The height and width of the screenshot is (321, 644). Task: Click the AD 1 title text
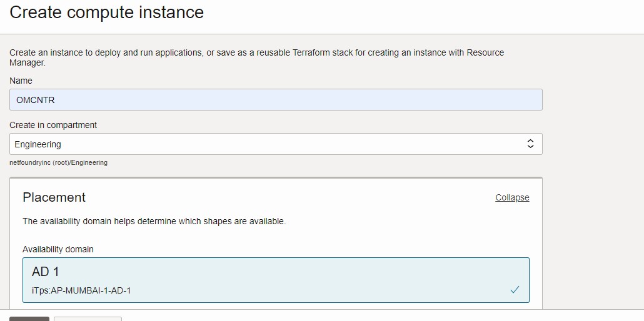[x=46, y=272]
